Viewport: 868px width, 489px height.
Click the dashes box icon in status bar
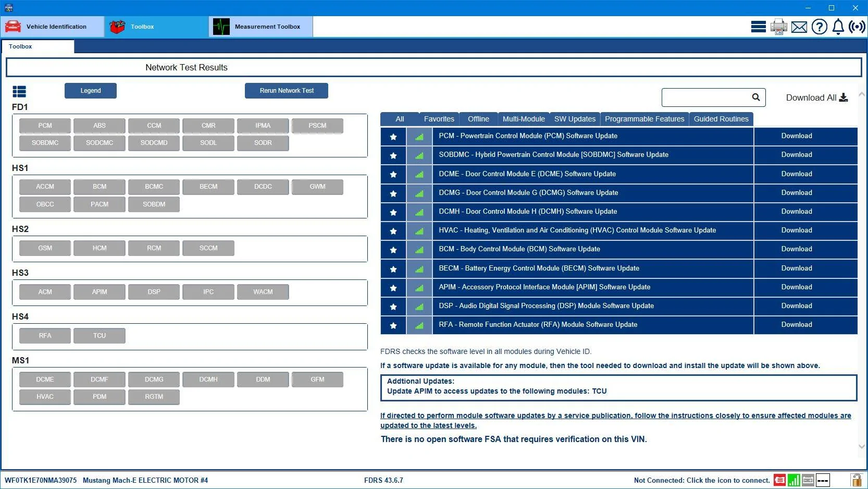coord(823,480)
